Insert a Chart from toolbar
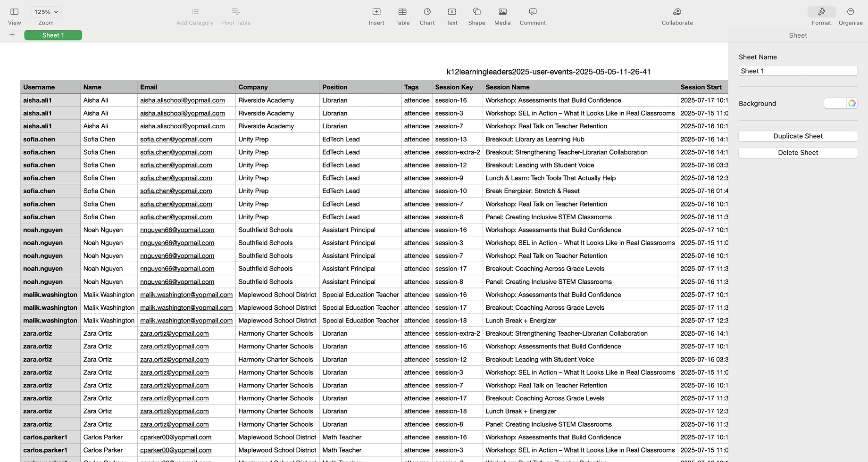 tap(427, 12)
